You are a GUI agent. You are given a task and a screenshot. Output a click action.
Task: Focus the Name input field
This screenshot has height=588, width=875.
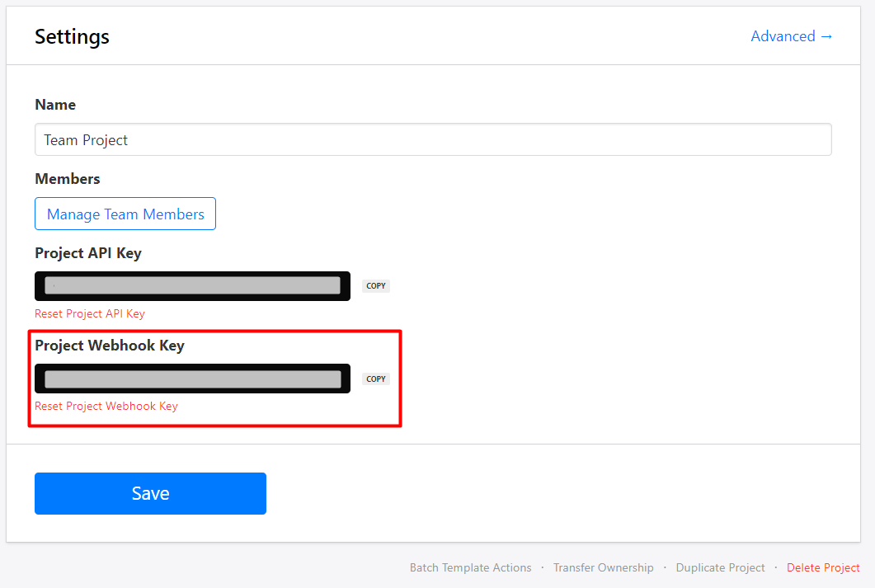[433, 140]
